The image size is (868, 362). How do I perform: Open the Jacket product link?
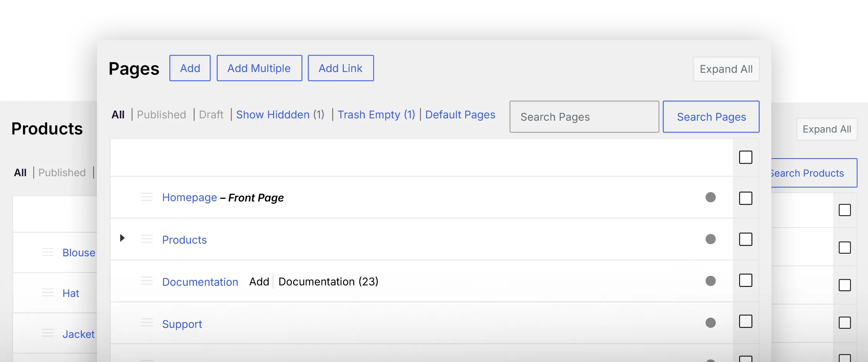click(79, 334)
